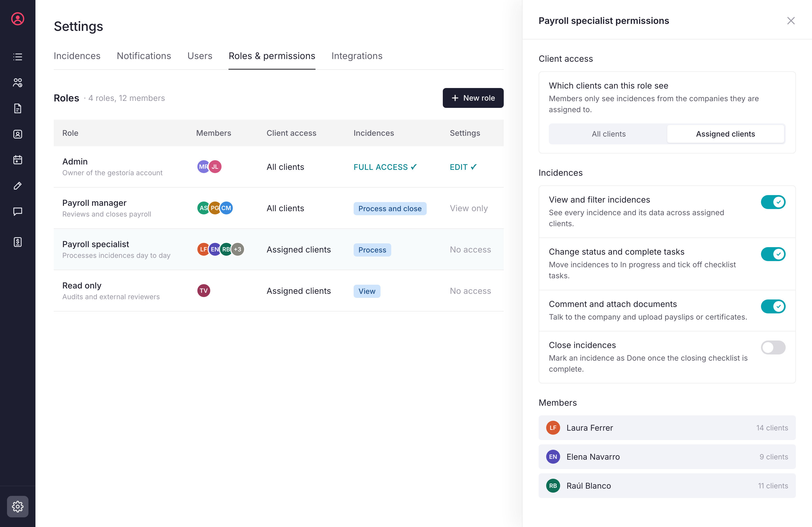Viewport: 812px width, 527px height.
Task: Click the Admin role name
Action: (x=75, y=162)
